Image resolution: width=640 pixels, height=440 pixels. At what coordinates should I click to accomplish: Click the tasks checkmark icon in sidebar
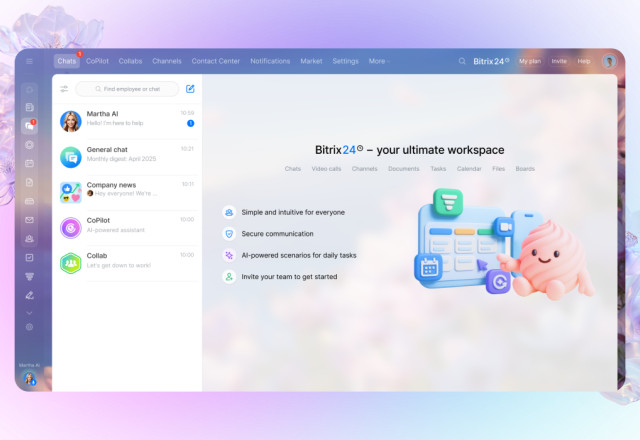(x=29, y=257)
